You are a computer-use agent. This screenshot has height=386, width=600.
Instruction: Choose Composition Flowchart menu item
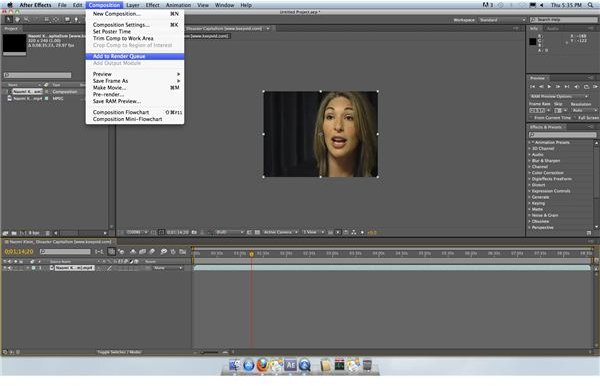pos(135,112)
